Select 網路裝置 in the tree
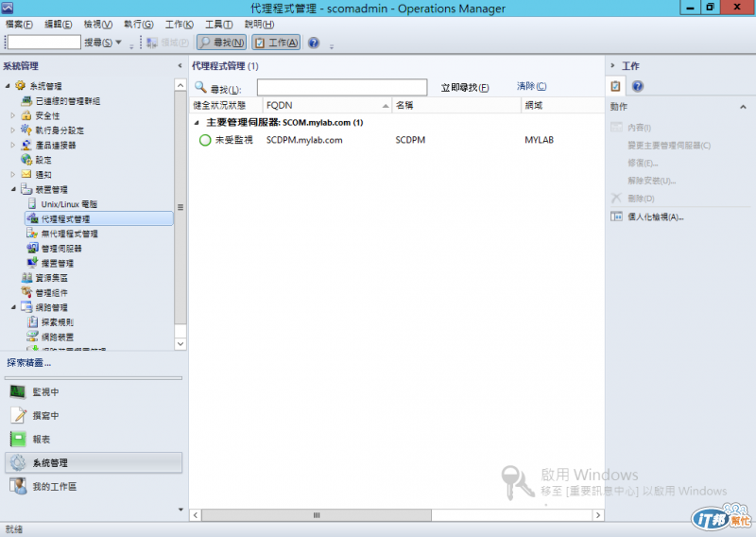Screen dimensions: 756x537 point(58,337)
